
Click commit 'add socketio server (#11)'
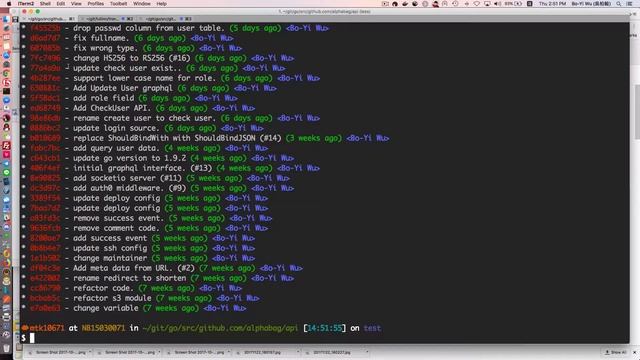[x=127, y=178]
